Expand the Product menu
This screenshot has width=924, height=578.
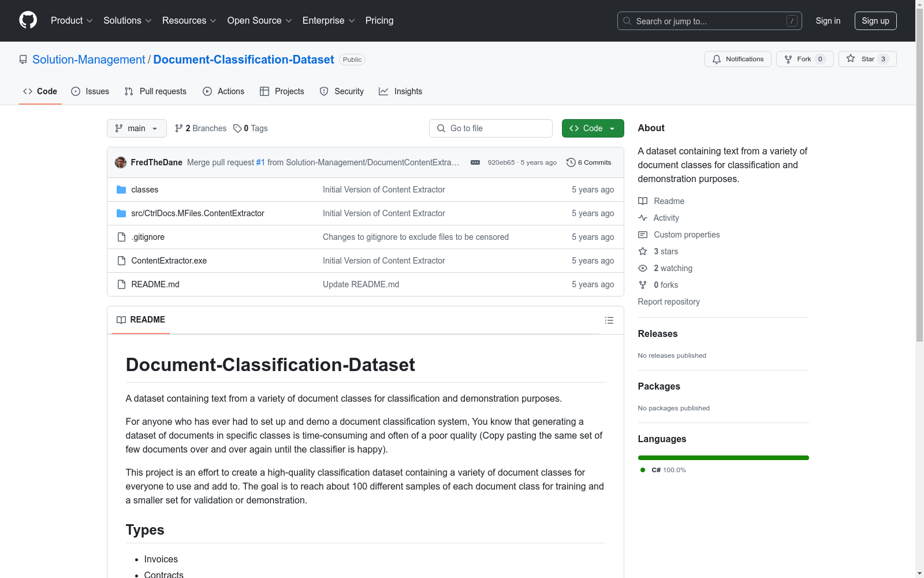[72, 21]
